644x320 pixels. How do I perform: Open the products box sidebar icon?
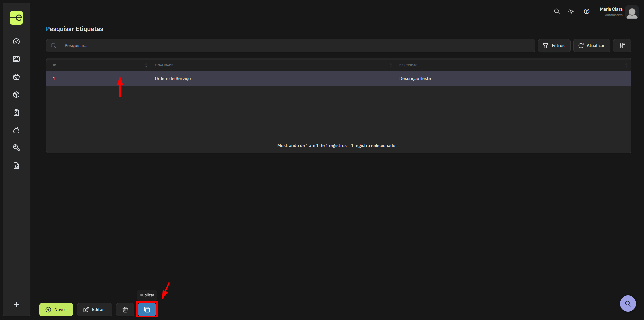16,95
